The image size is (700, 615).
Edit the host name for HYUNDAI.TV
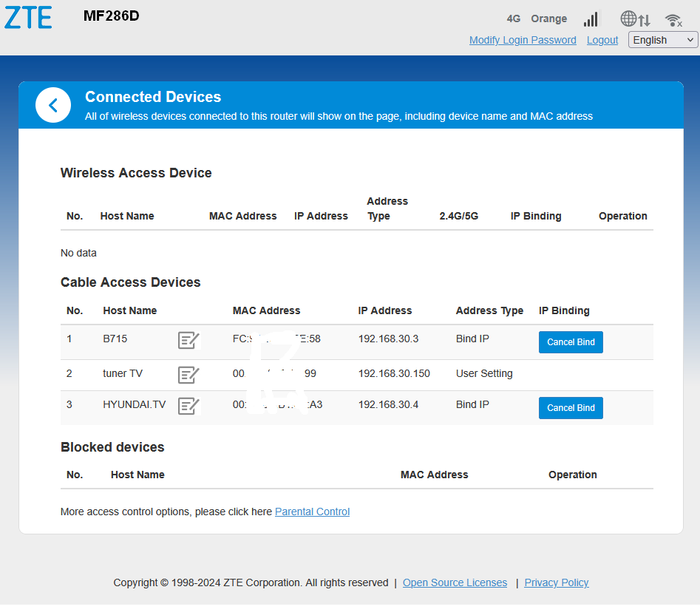[x=188, y=406]
